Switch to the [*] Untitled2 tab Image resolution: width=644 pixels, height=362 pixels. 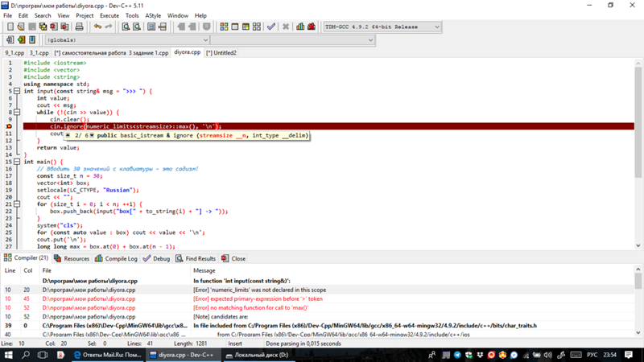coord(221,52)
